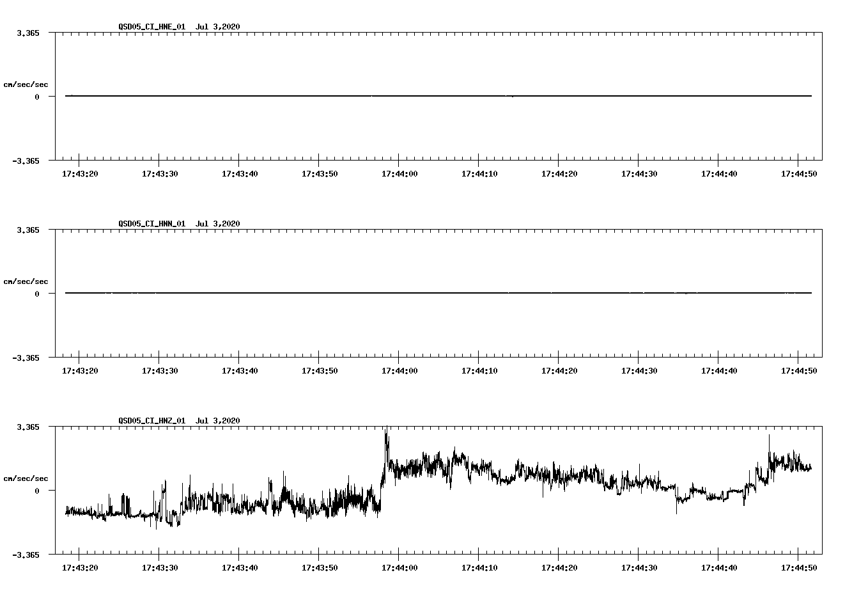Screen dimensions: 868x591
Task: Click 17:44:40 on the HNN time axis
Action: 719,370
